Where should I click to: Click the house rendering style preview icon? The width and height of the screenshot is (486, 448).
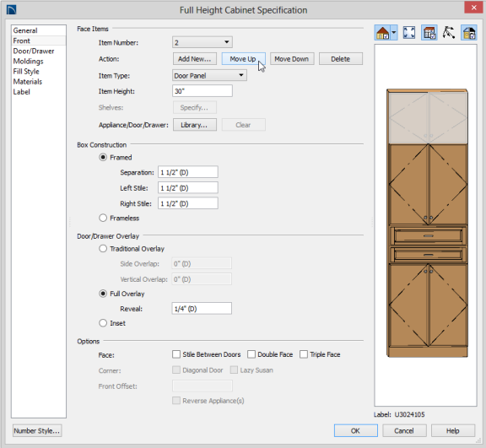(x=382, y=33)
